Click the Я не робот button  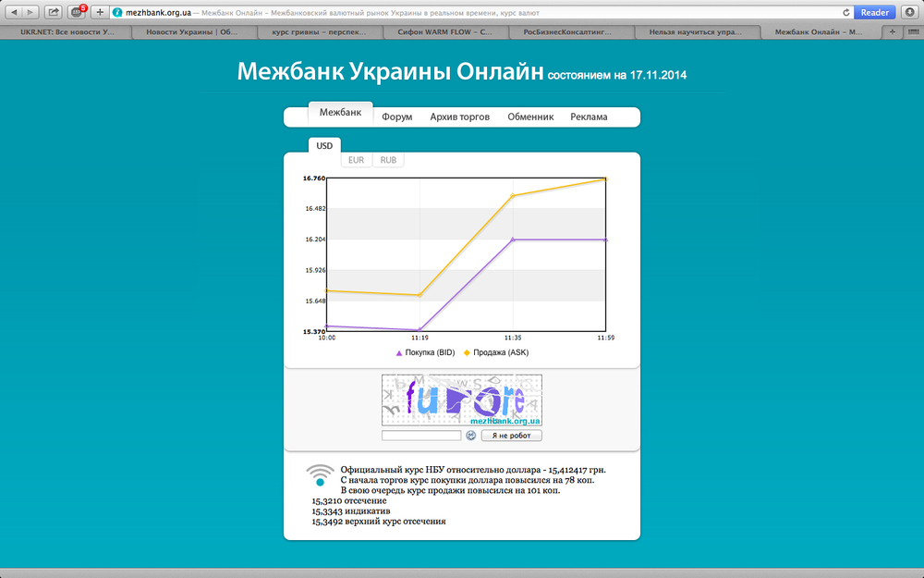[512, 436]
